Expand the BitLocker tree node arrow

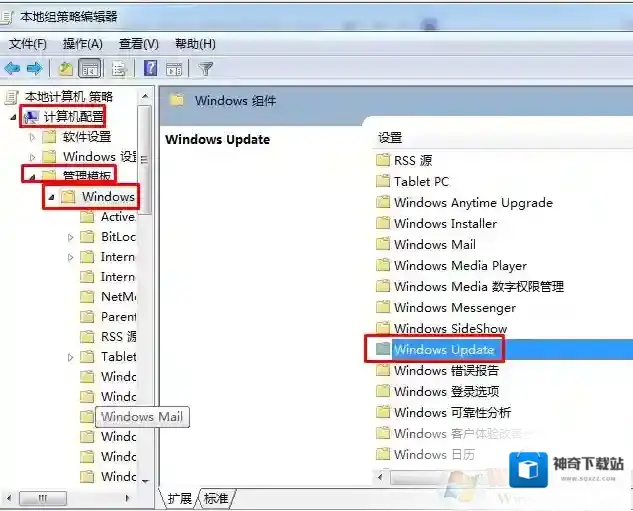pyautogui.click(x=70, y=237)
